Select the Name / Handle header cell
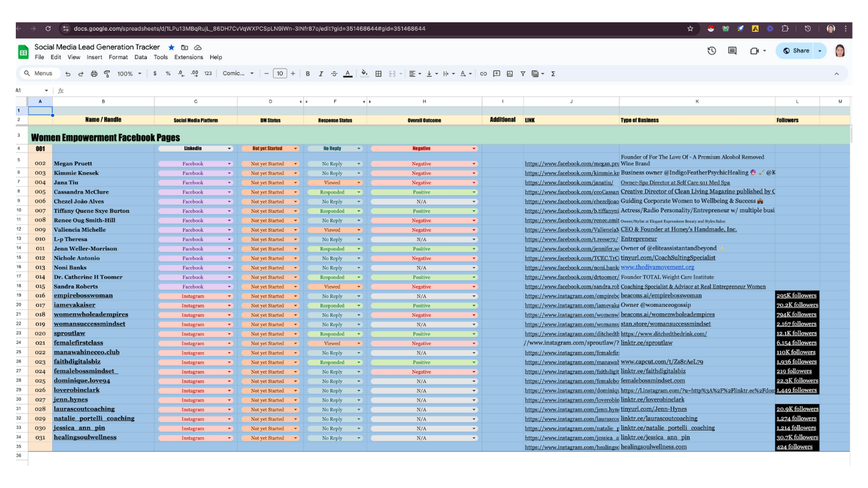The height and width of the screenshot is (488, 868). [104, 119]
